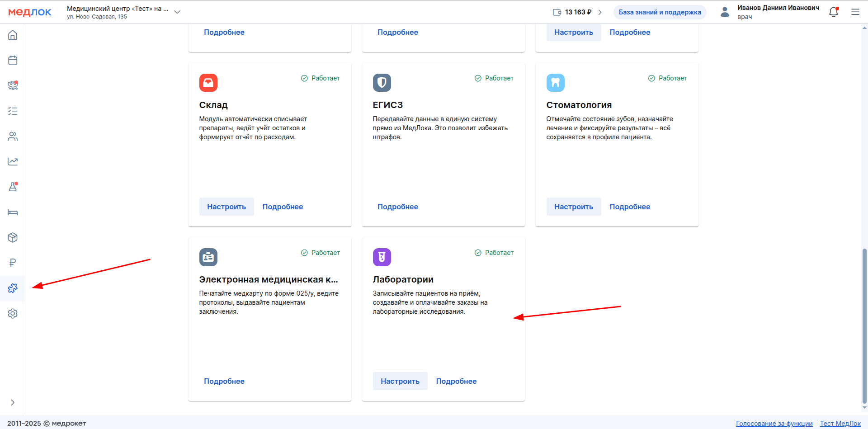Click the page vertical scrollbar
The width and height of the screenshot is (868, 429).
click(864, 325)
